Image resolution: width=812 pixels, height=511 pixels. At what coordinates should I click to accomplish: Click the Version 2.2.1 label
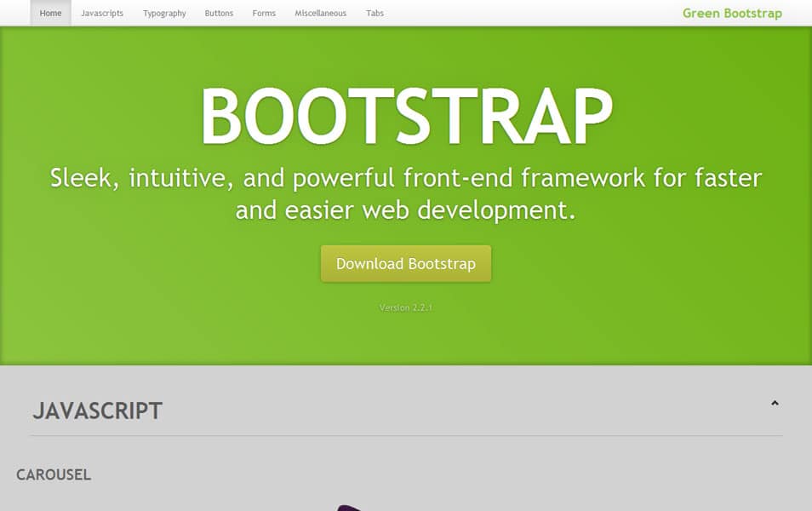click(x=405, y=307)
